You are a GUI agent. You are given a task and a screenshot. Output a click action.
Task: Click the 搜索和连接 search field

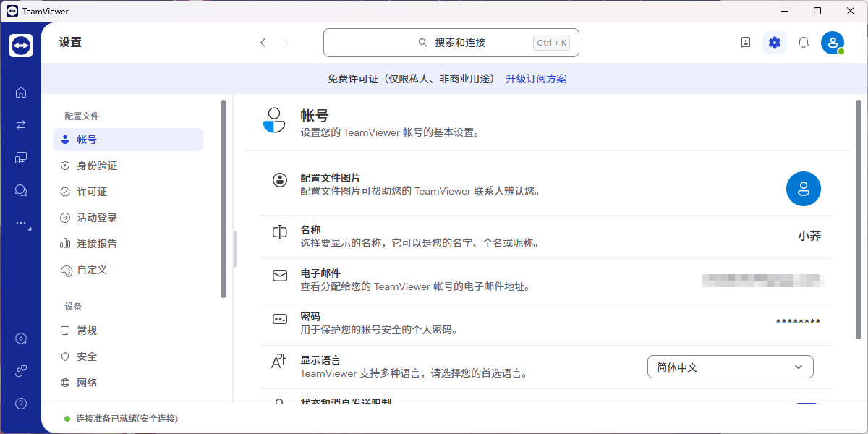coord(451,43)
